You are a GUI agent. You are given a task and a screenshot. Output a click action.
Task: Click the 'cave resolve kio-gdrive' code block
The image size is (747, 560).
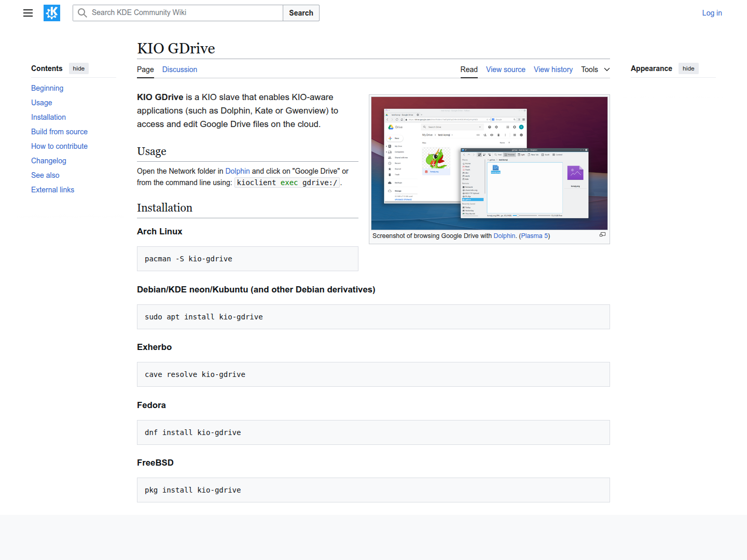click(374, 374)
